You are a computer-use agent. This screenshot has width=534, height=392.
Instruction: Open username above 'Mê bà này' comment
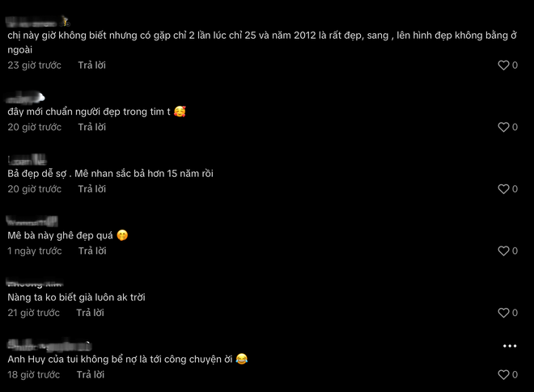[32, 221]
